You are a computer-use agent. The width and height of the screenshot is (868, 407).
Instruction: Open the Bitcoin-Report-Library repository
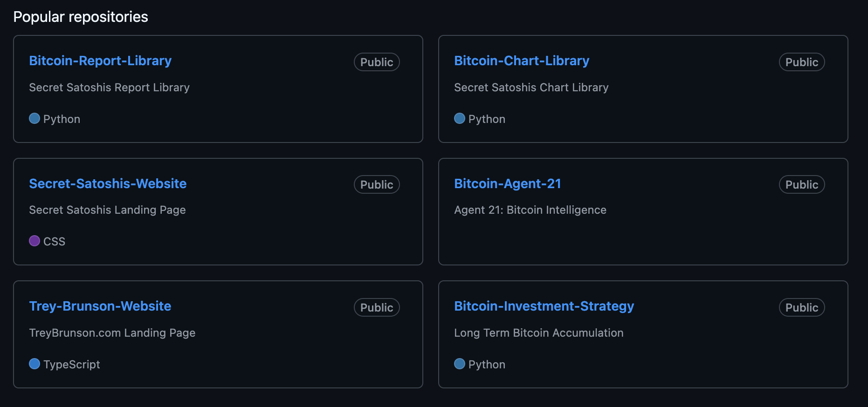100,61
